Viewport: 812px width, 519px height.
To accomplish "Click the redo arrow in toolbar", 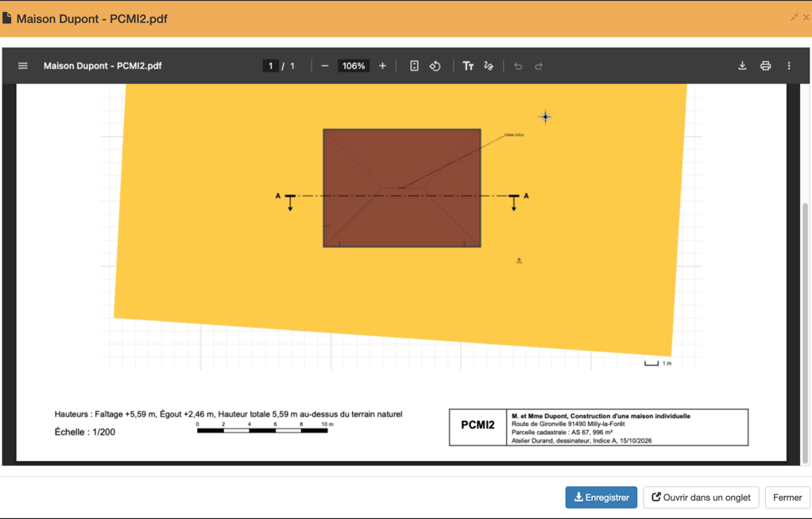I will point(539,66).
